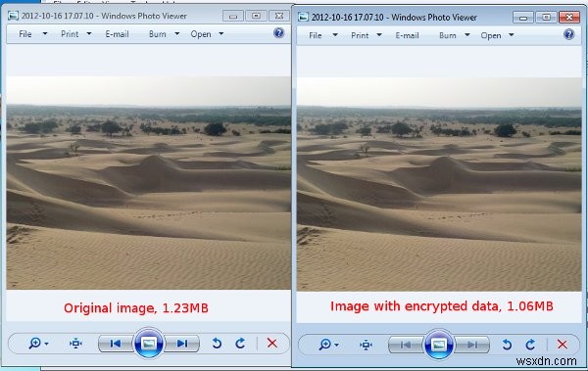The width and height of the screenshot is (588, 371).
Task: Expand Print dropdown arrow in right window
Action: pos(379,35)
